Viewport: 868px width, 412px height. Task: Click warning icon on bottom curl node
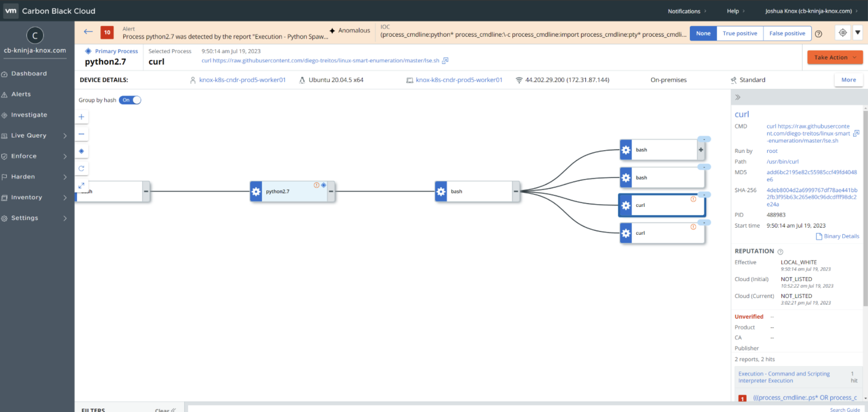693,227
